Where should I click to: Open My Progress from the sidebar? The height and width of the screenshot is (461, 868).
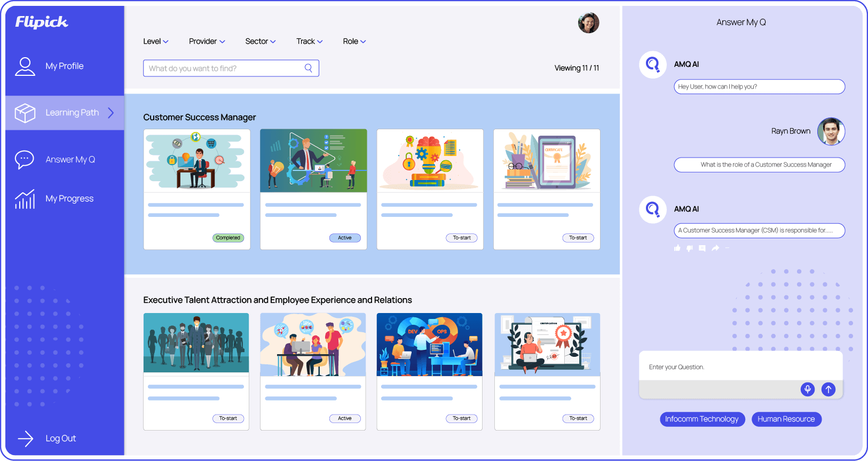69,199
